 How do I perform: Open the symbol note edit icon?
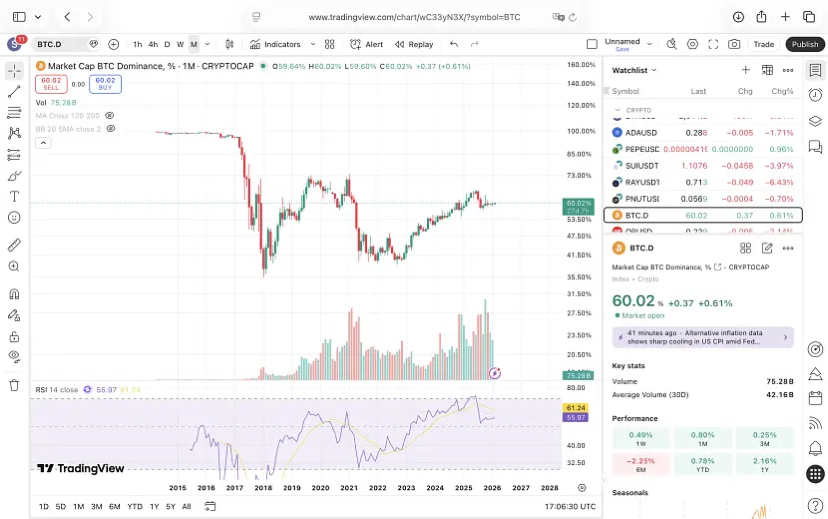[x=767, y=248]
